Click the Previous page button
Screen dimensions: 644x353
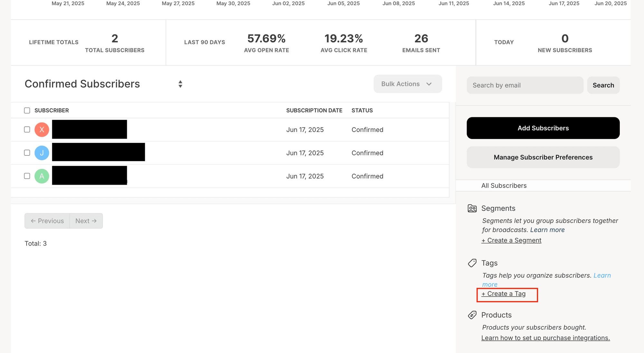47,221
